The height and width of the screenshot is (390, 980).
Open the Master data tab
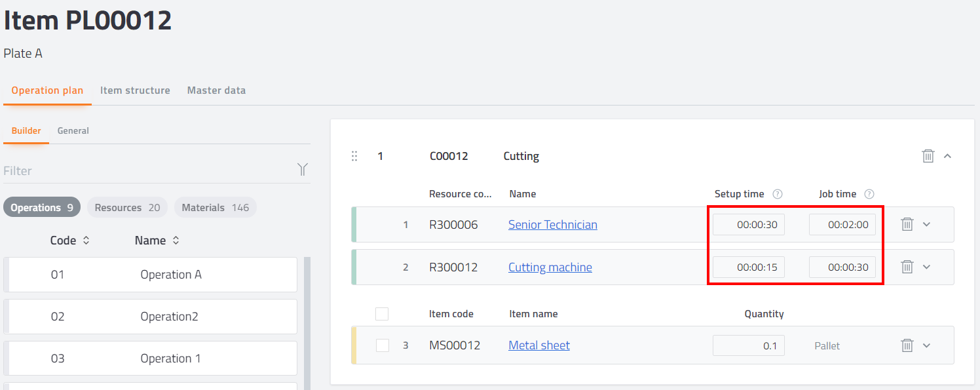coord(216,90)
